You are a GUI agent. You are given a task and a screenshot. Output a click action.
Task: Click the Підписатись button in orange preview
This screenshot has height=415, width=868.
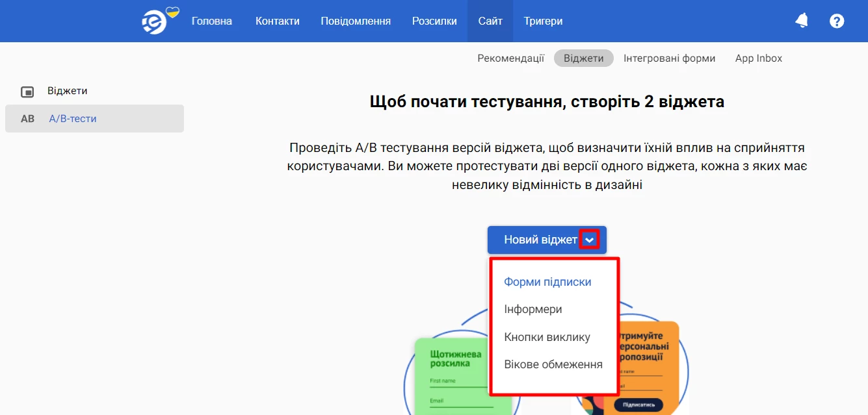[x=638, y=405]
